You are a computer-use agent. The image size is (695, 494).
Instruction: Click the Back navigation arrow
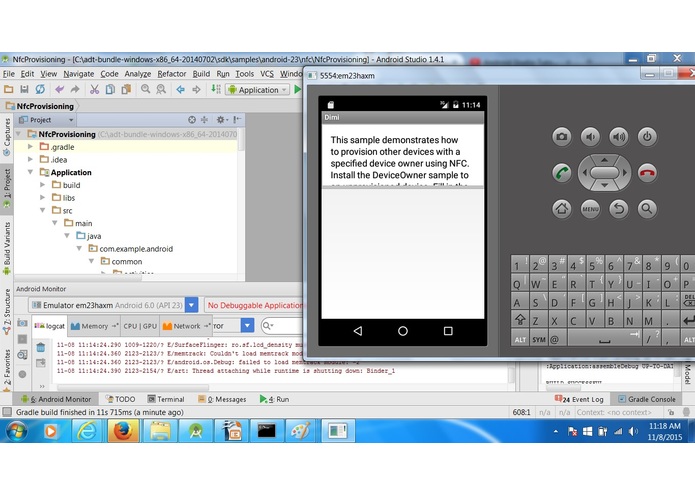[x=180, y=89]
